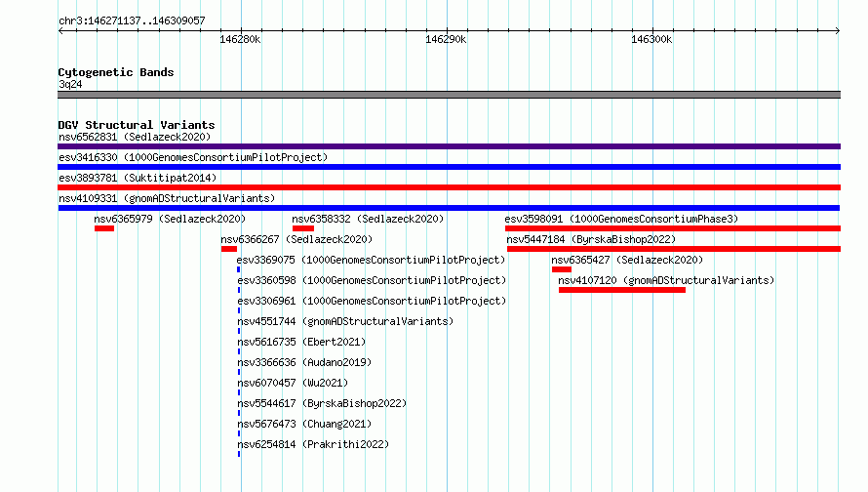Open esv3598091 (1000GenomesConsortiumPhase3) label
This screenshot has width=868, height=492.
point(621,219)
